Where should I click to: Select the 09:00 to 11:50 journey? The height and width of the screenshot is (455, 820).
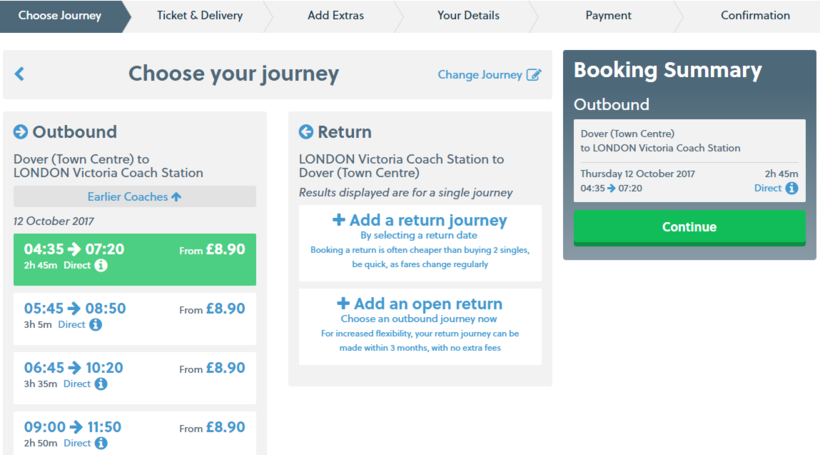point(134,434)
